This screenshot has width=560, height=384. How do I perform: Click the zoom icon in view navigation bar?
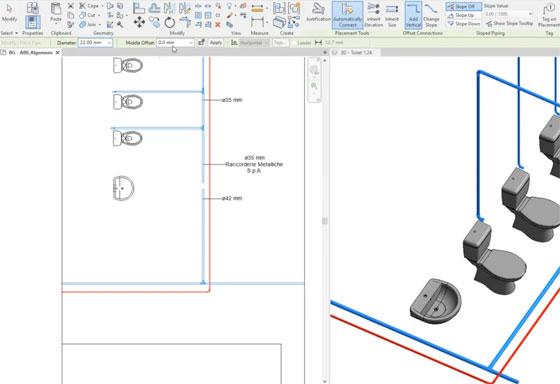314,86
